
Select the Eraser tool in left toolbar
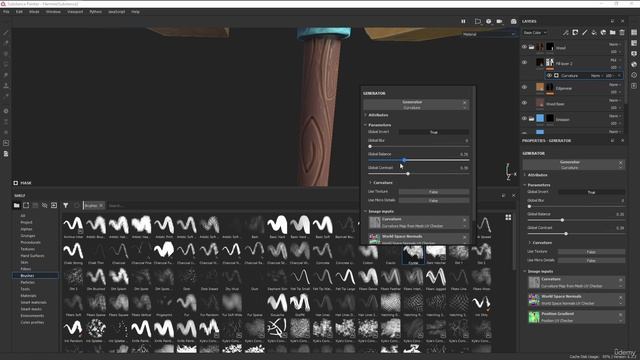coord(6,43)
